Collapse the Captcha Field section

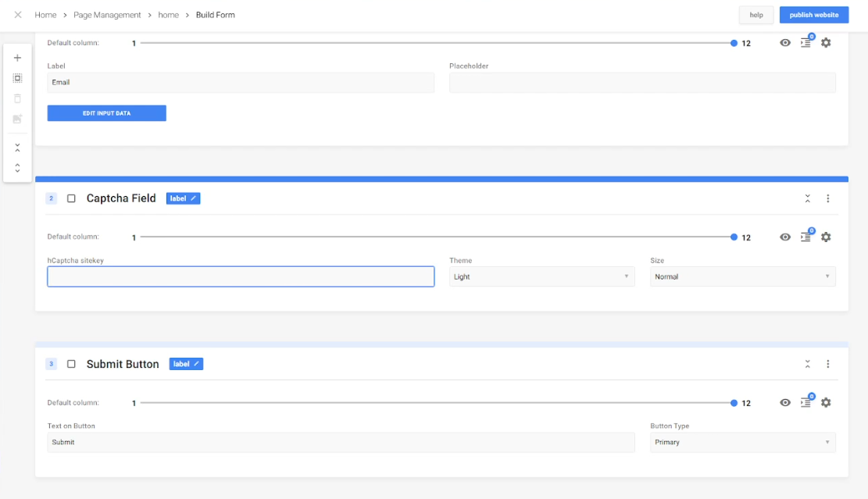point(808,198)
